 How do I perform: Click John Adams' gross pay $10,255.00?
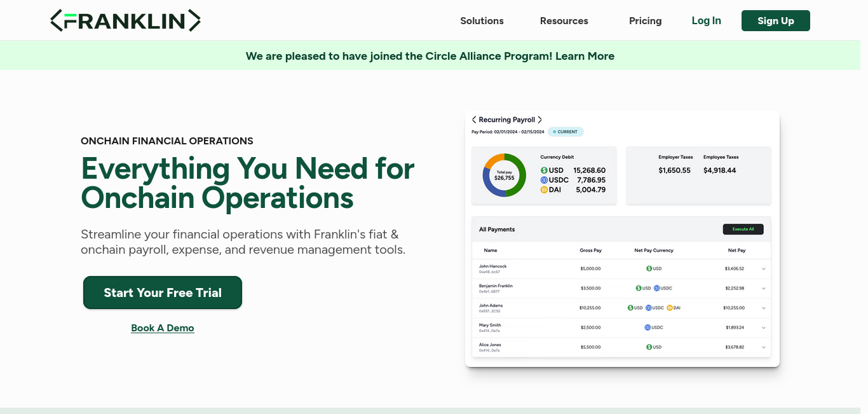coord(590,308)
